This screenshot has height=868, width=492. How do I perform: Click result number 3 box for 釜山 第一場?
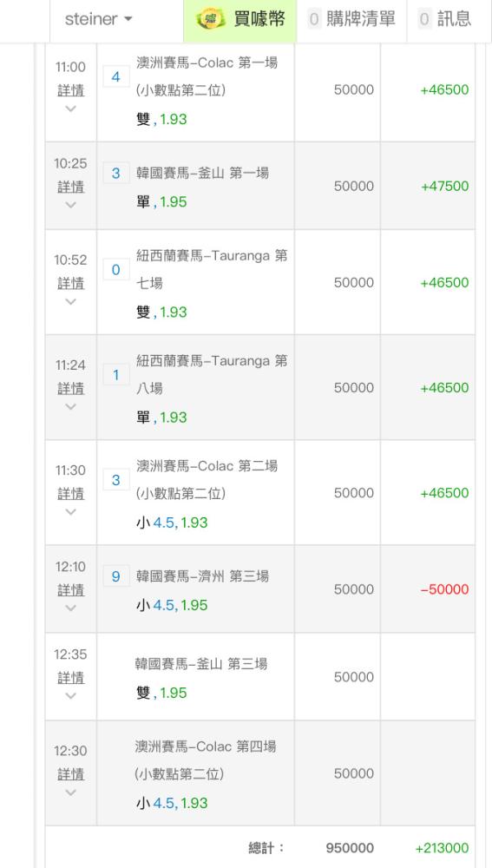[116, 173]
